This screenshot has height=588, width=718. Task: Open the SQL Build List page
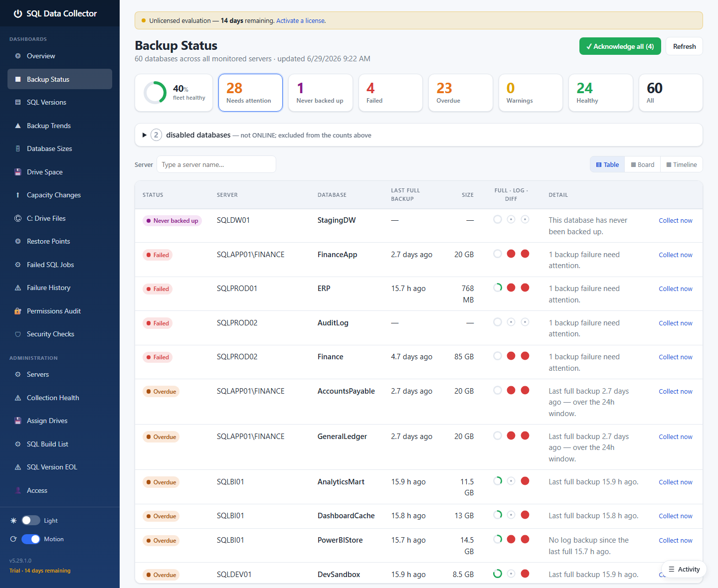point(60,444)
